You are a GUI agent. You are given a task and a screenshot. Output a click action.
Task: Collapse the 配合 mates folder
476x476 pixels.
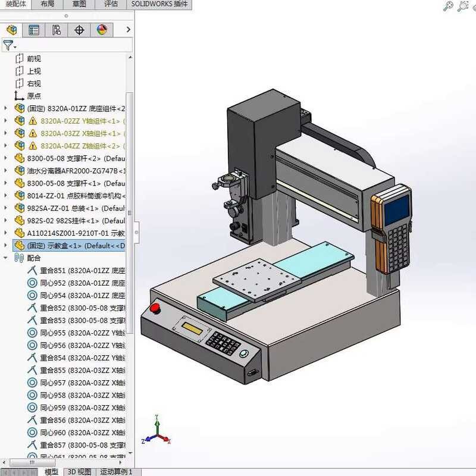click(6, 258)
